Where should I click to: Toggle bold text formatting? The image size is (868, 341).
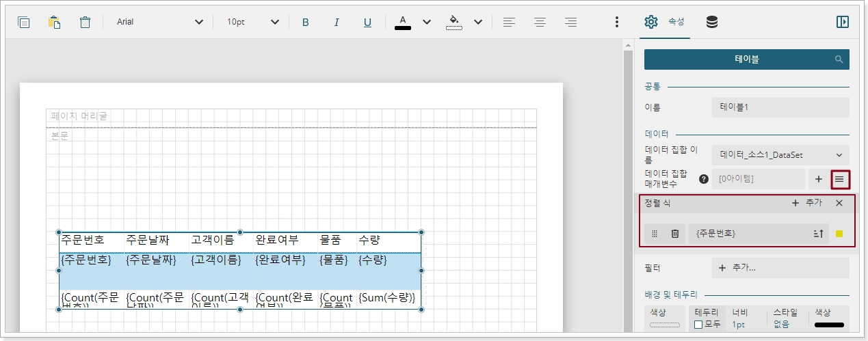click(x=306, y=22)
